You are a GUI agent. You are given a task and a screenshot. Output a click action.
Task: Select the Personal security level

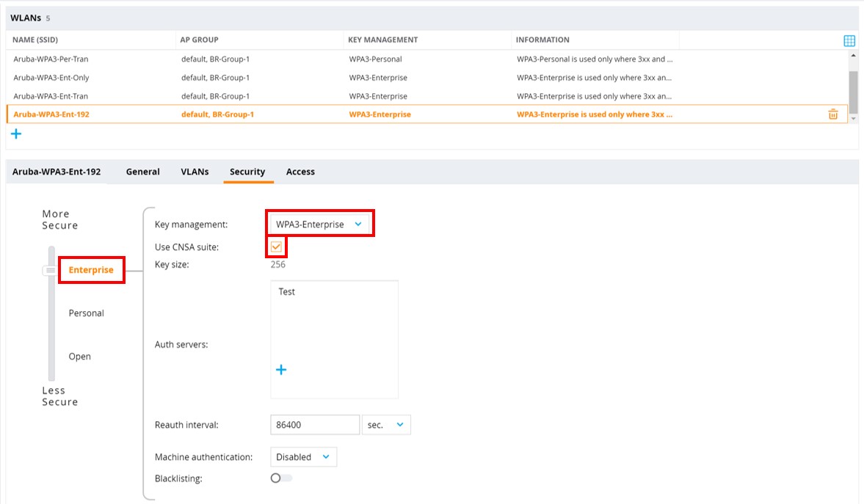pos(86,313)
